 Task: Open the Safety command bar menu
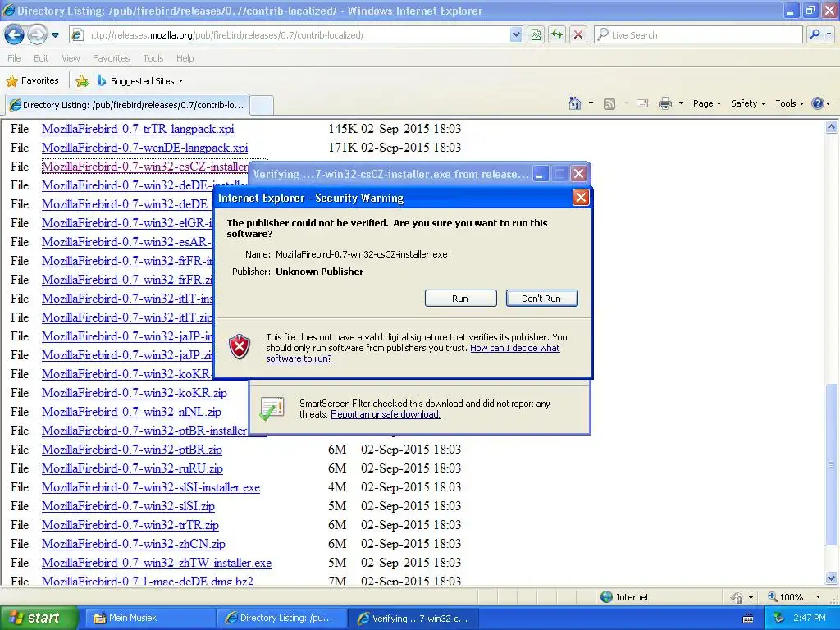[x=748, y=103]
